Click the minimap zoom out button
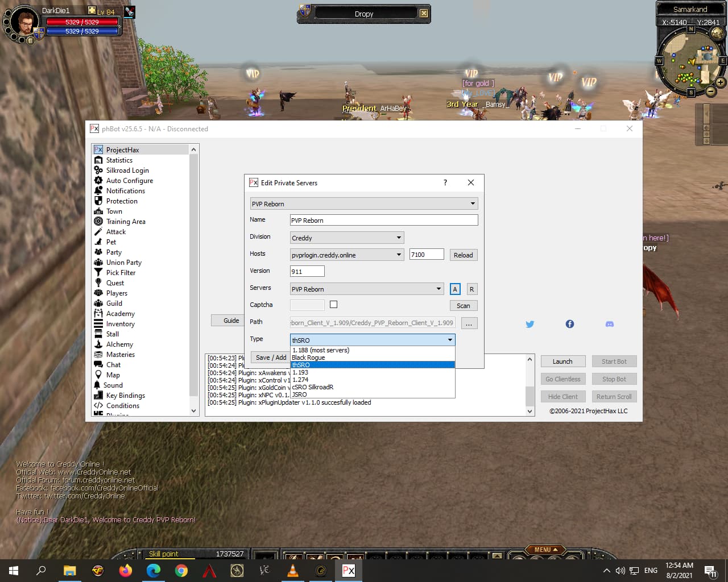The height and width of the screenshot is (582, 728). tap(710, 91)
